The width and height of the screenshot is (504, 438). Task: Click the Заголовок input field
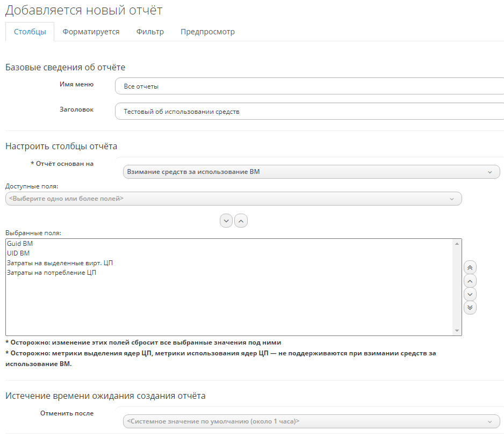[x=309, y=112]
